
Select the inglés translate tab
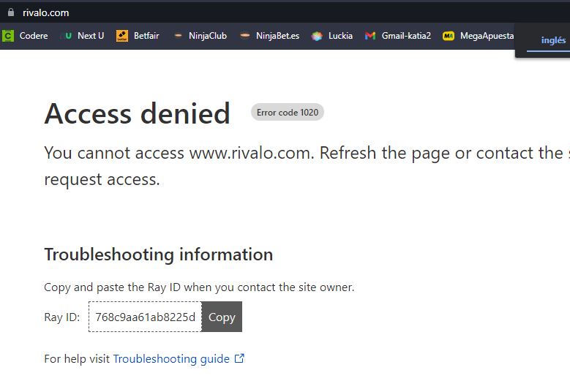tap(553, 40)
